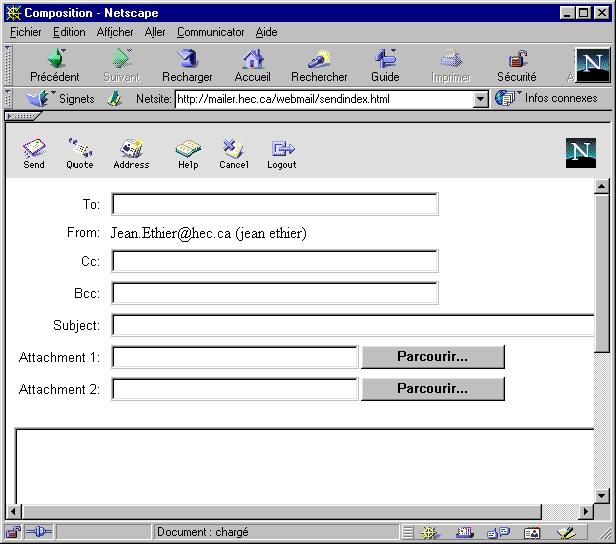Open Rechercher search tool
The image size is (616, 544).
tap(319, 66)
